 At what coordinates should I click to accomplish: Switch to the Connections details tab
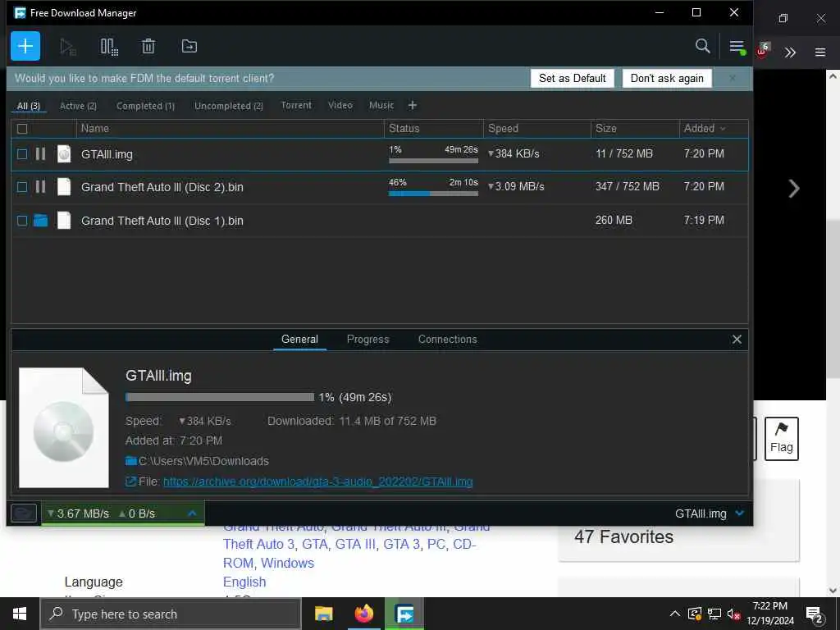point(448,339)
